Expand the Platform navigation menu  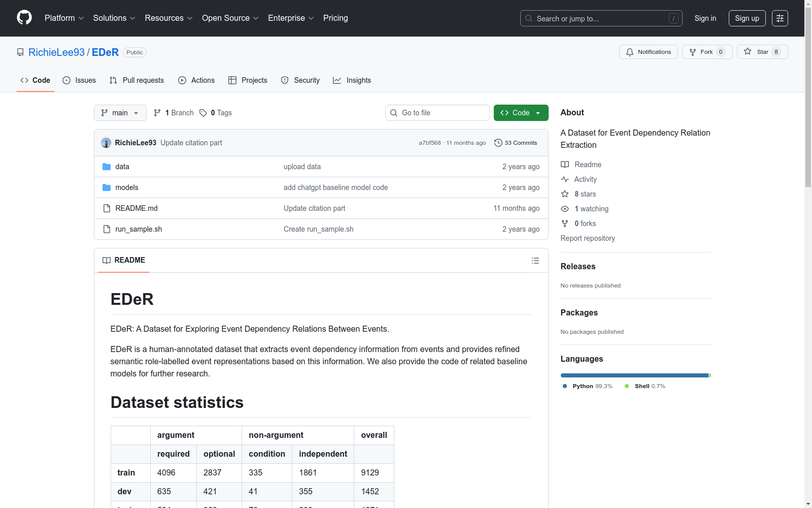pyautogui.click(x=64, y=18)
